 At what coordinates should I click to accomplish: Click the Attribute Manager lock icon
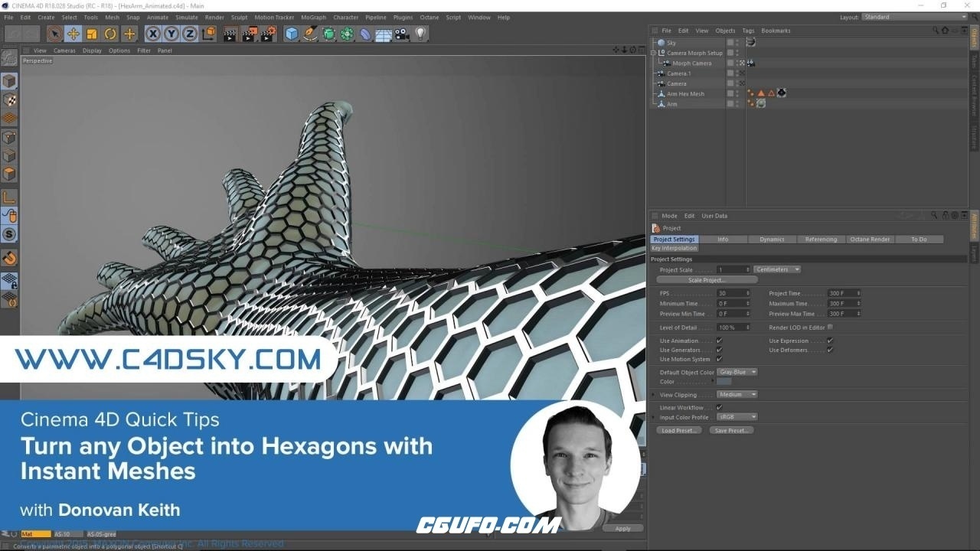coord(946,216)
